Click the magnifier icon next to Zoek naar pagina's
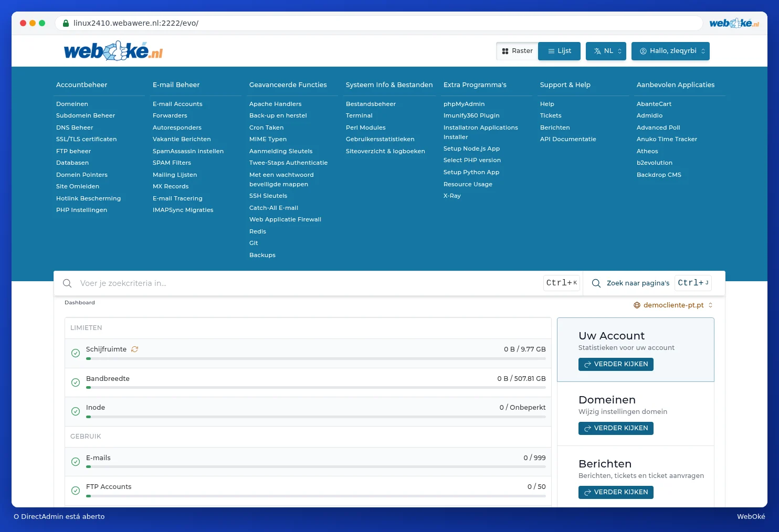This screenshot has width=779, height=532. point(596,283)
